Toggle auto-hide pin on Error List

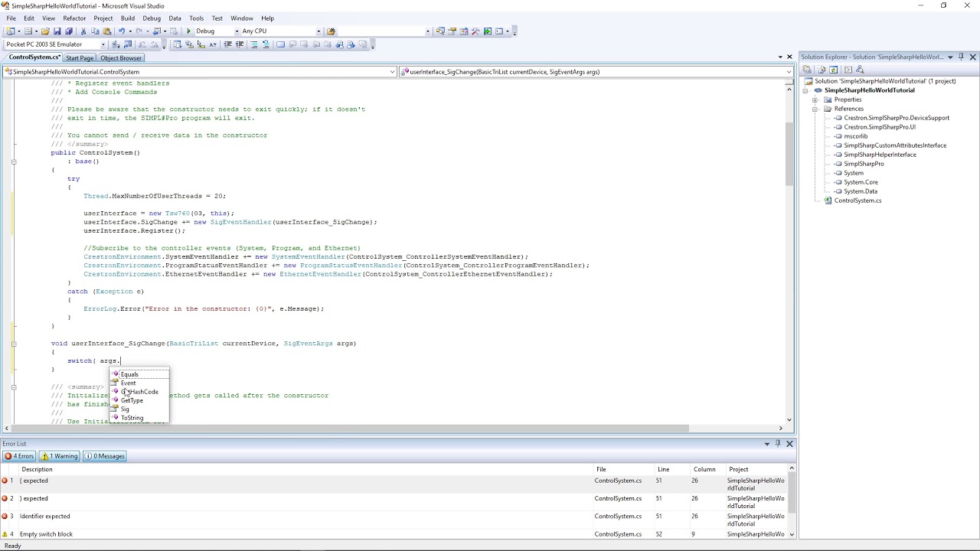(x=778, y=444)
